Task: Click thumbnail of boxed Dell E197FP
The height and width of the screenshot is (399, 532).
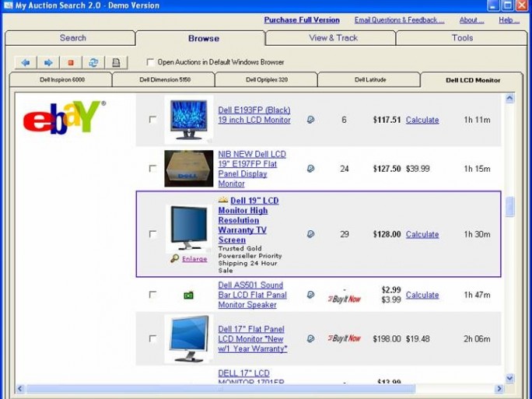Action: (x=189, y=169)
